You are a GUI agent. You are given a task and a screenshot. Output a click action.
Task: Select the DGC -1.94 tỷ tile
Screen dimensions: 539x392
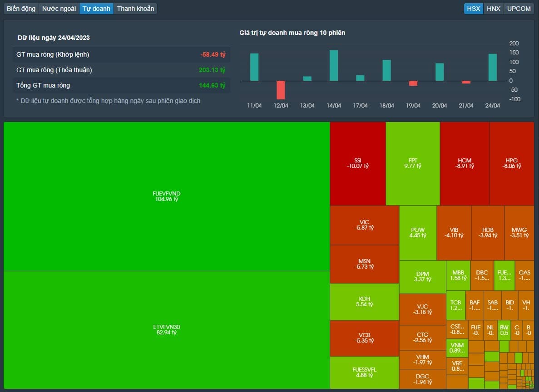click(422, 379)
